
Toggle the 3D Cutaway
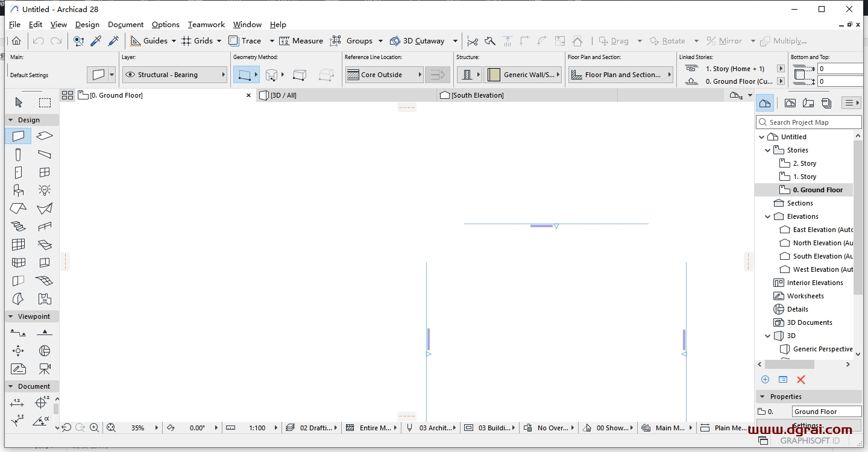tap(417, 41)
